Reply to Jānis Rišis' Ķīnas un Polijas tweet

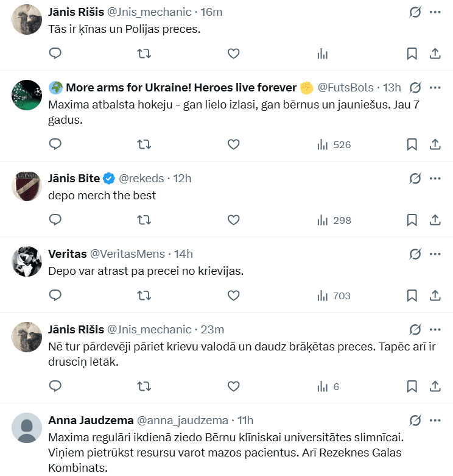[55, 54]
